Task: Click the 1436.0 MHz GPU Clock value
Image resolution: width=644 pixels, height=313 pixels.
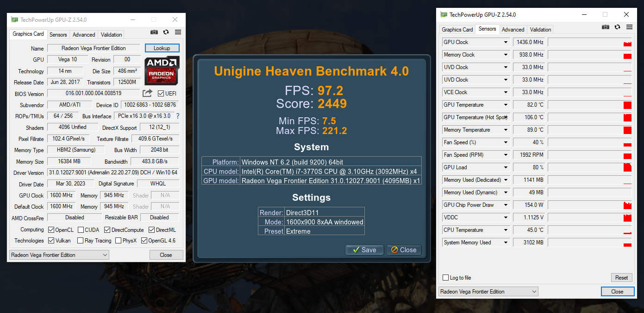Action: point(529,42)
